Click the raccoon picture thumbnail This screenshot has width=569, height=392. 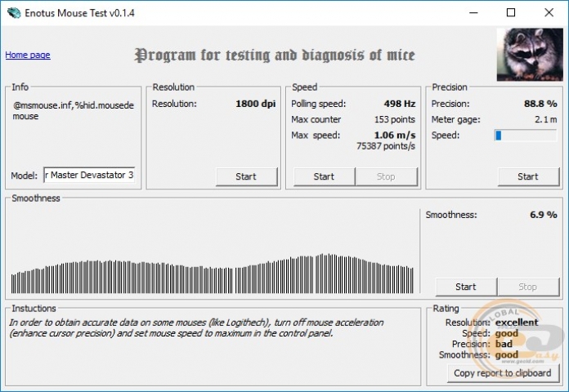tap(530, 55)
